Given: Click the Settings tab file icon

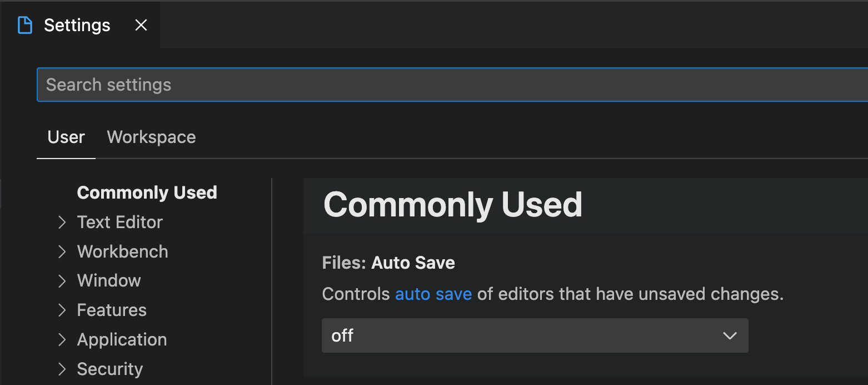Looking at the screenshot, I should pyautogui.click(x=25, y=25).
